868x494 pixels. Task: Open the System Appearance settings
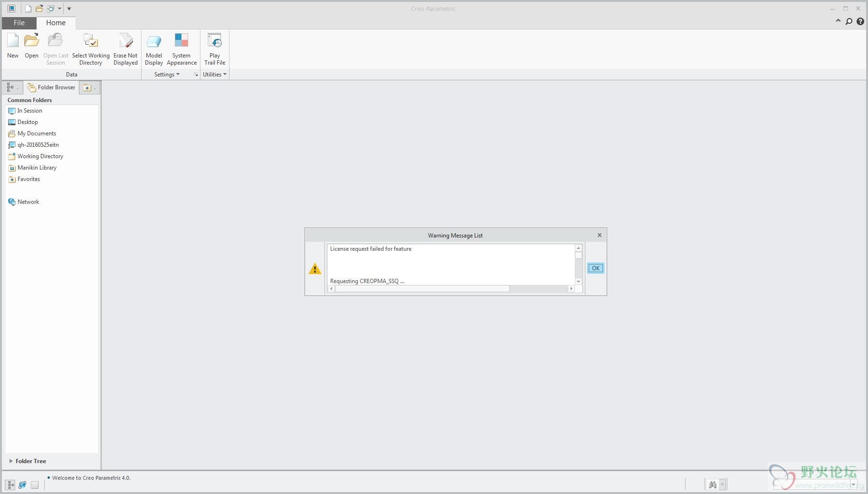pos(181,49)
